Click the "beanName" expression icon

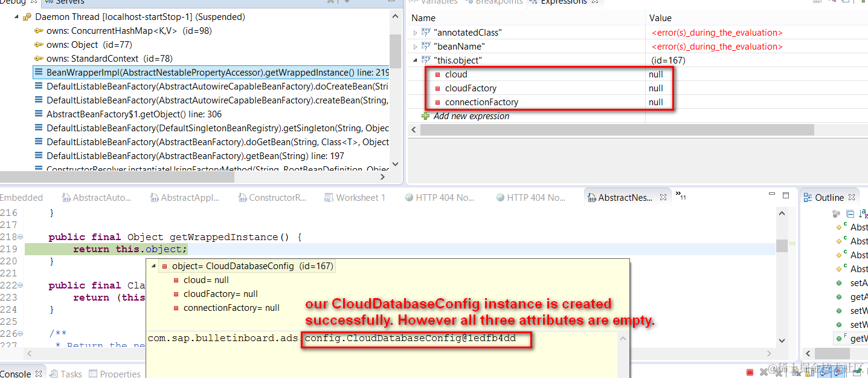coord(426,47)
